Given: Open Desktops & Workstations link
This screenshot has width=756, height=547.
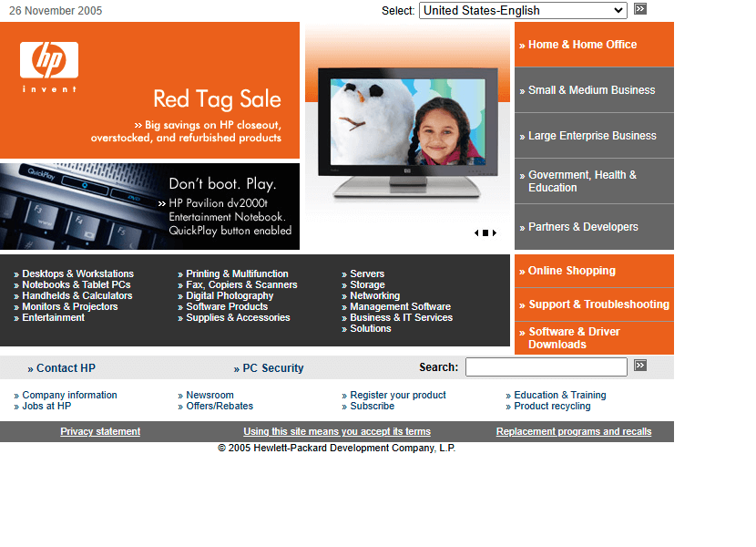Looking at the screenshot, I should pyautogui.click(x=77, y=273).
